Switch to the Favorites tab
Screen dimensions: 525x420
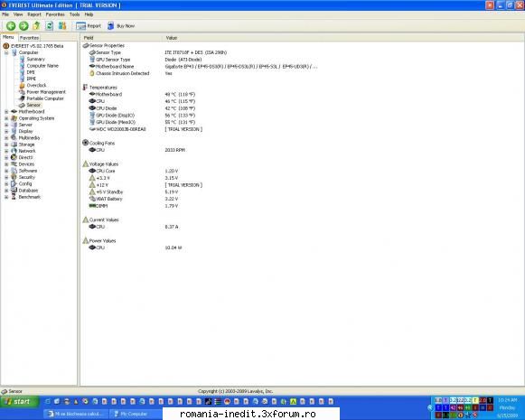(29, 38)
